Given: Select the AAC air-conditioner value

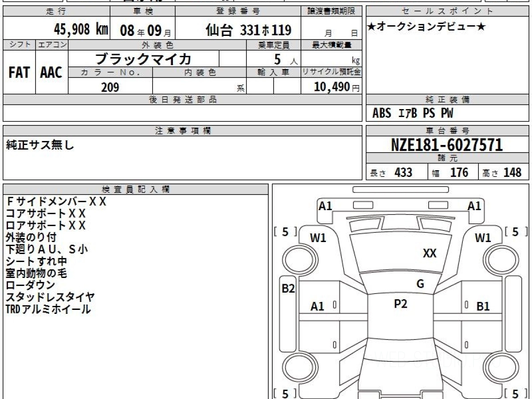Looking at the screenshot, I should pos(51,72).
